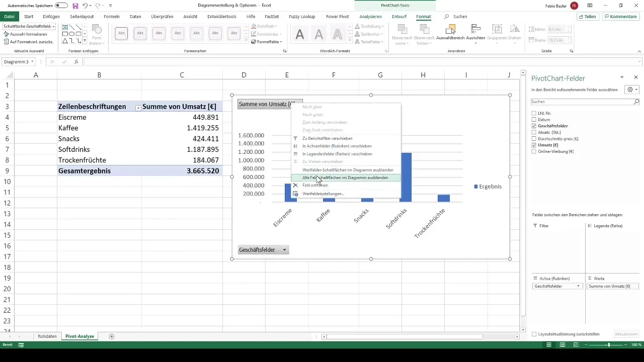Select the ellipse shape in Formen einfügen
The width and height of the screenshot is (644, 362).
click(x=72, y=34)
